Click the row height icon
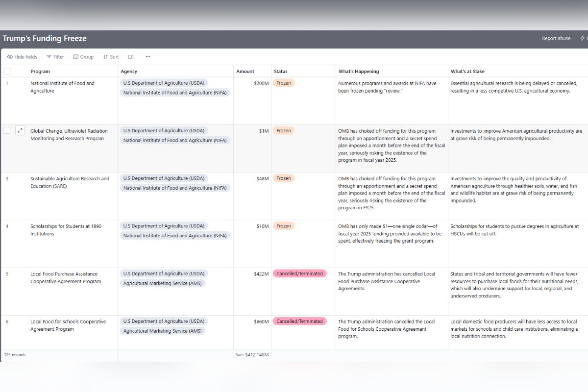This screenshot has height=392, width=588. tap(131, 57)
